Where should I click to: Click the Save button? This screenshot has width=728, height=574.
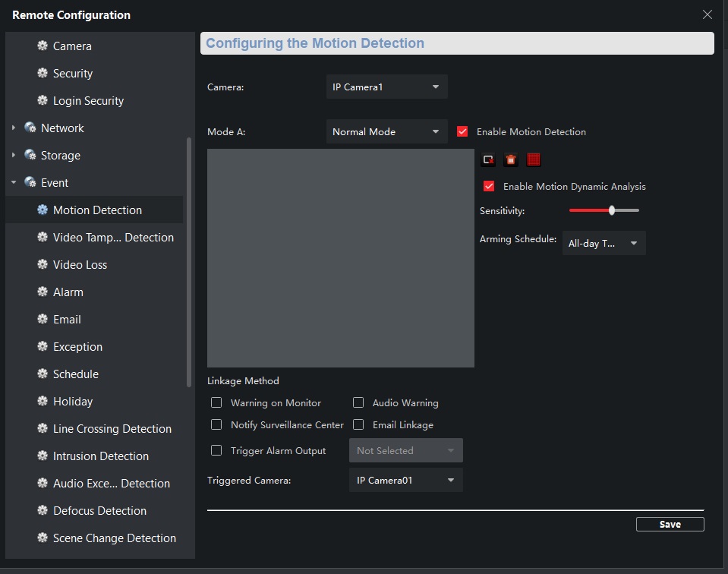coord(670,525)
